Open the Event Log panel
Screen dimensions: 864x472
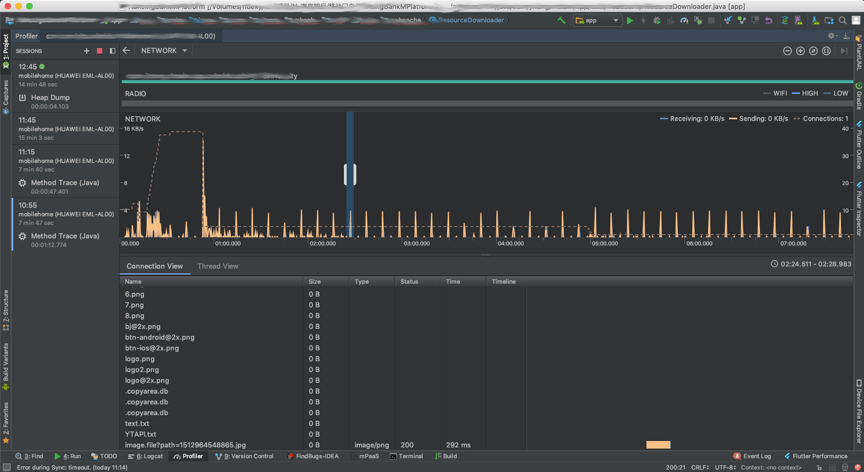(x=752, y=456)
